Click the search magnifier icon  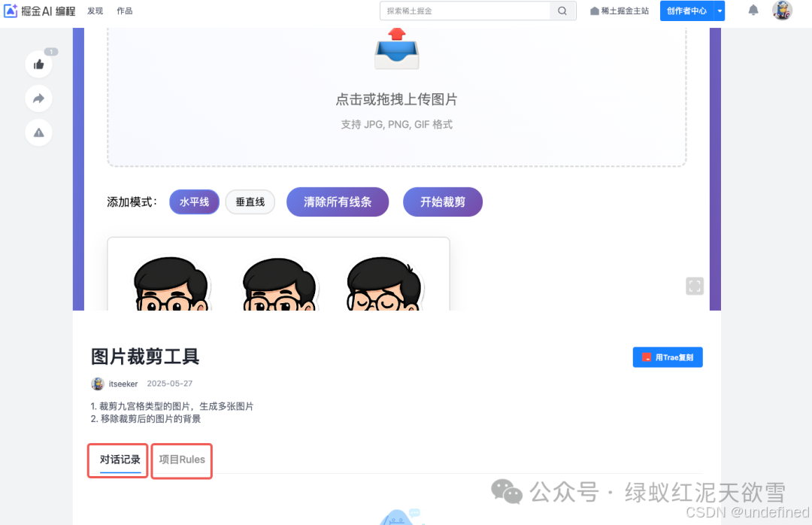click(x=562, y=11)
